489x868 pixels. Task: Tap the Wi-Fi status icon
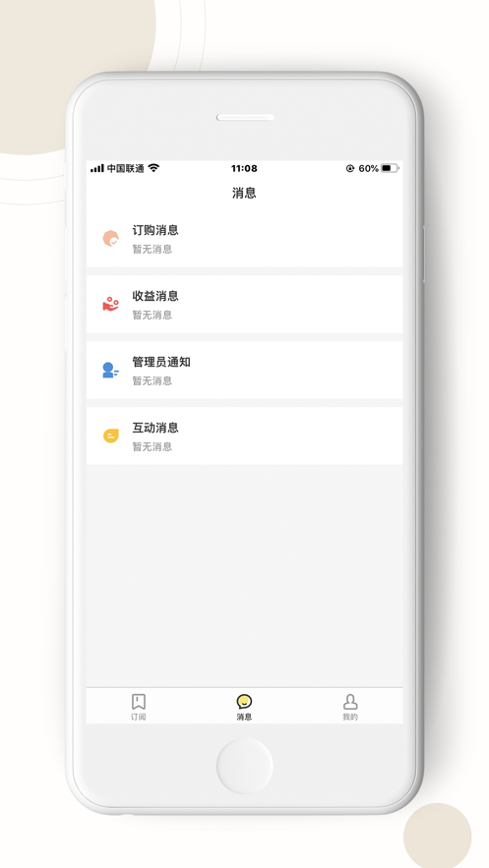click(x=153, y=168)
